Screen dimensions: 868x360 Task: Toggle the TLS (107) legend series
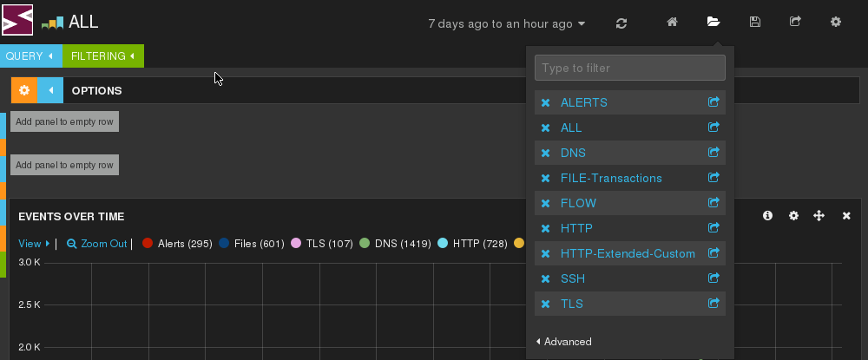322,243
